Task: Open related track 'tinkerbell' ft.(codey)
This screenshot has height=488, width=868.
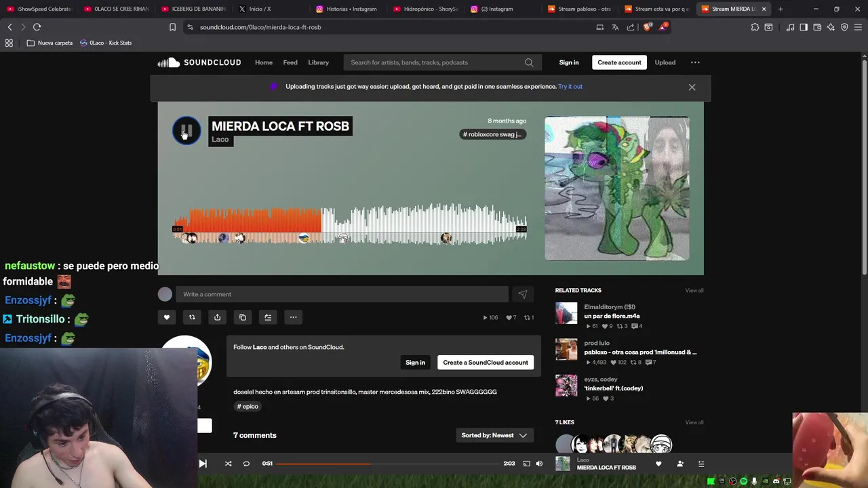Action: click(613, 388)
